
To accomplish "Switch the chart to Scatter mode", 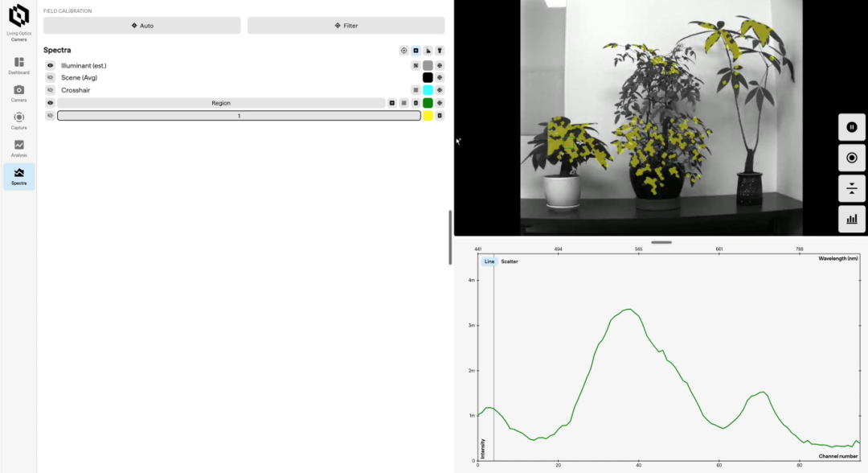I will pyautogui.click(x=510, y=261).
